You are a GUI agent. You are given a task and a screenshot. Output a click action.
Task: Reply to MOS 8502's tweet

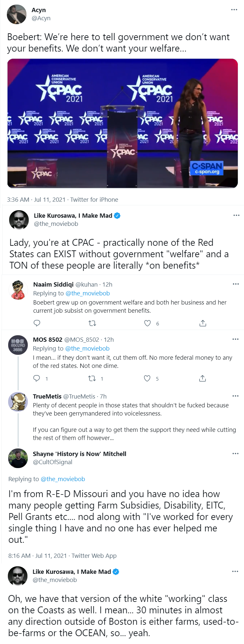pyautogui.click(x=37, y=378)
